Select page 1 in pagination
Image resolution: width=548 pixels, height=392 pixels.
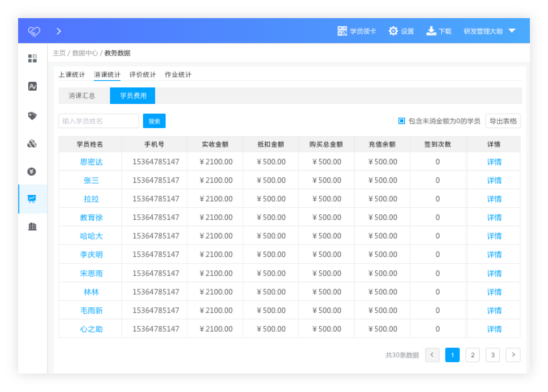[453, 355]
